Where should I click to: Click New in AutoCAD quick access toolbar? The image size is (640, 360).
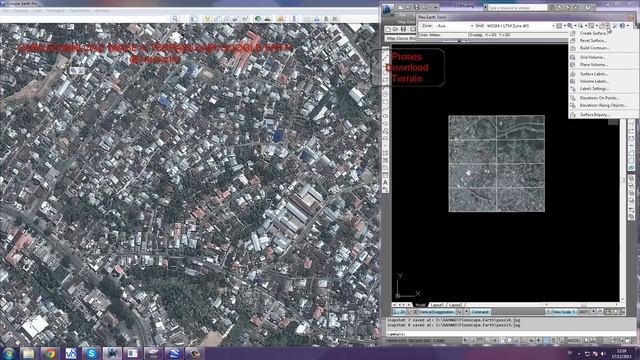[x=400, y=7]
